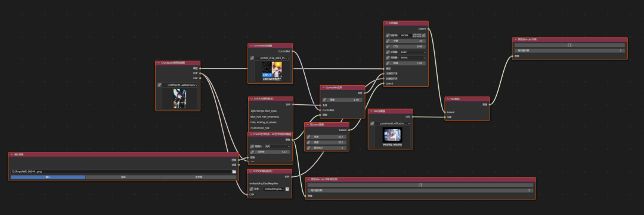Click the CFG field showing 8.00
The image size is (644, 215).
tap(408, 46)
